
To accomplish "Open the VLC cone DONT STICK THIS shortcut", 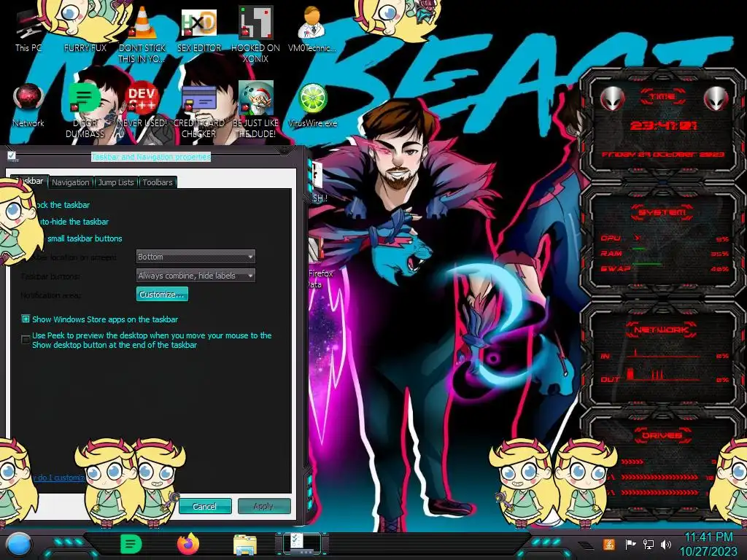I will [142, 34].
